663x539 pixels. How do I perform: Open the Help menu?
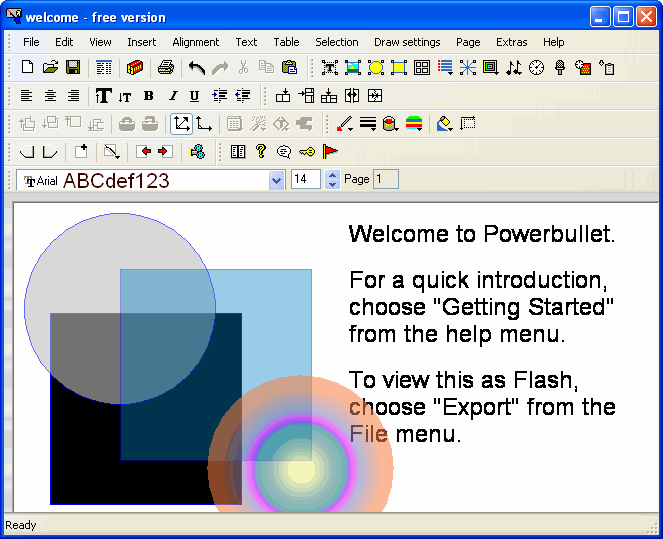(x=553, y=42)
